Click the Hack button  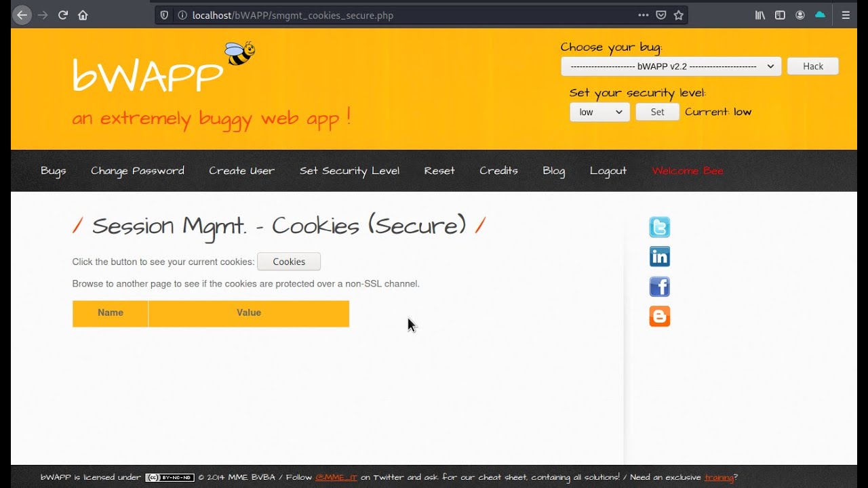pyautogui.click(x=813, y=66)
